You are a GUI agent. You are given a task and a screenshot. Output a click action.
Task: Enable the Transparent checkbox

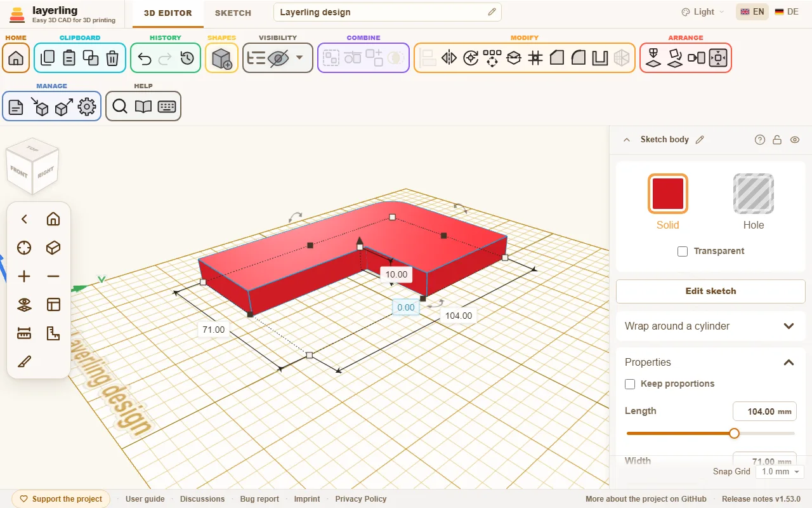coord(683,251)
